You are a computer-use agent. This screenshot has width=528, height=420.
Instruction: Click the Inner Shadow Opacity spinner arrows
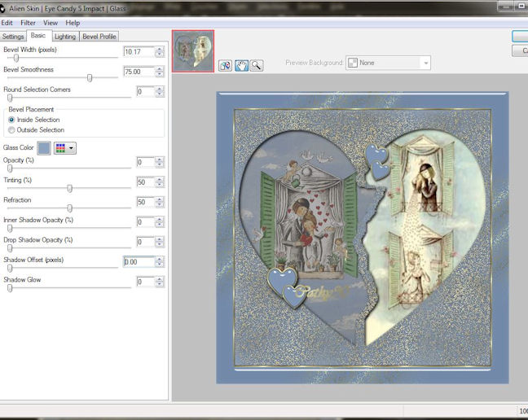(160, 222)
